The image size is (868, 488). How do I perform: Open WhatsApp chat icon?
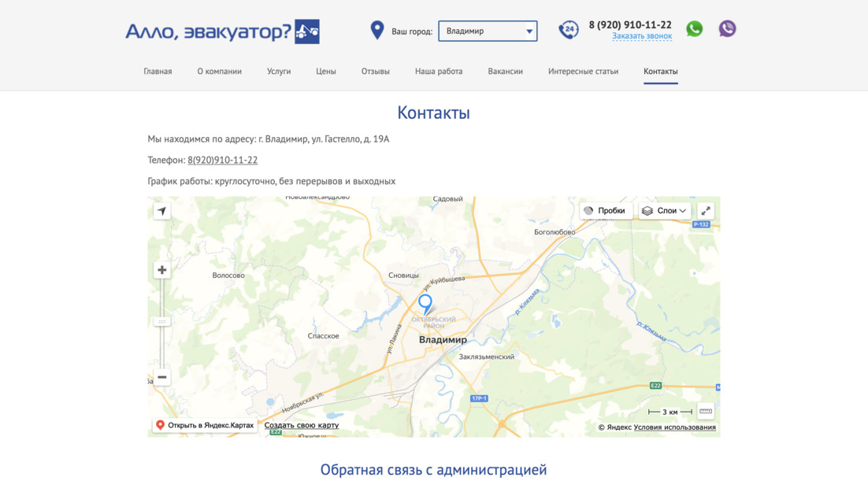point(694,29)
